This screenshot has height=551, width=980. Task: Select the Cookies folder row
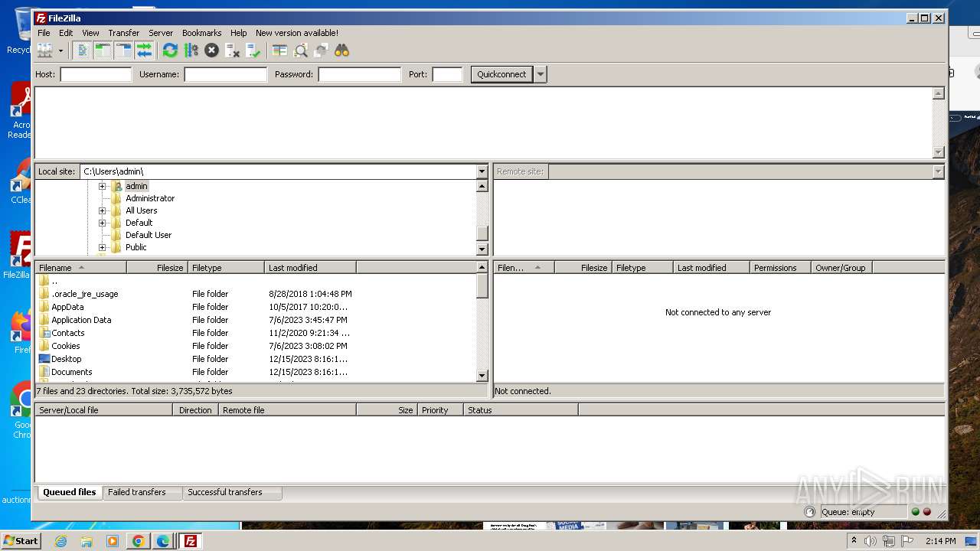(x=255, y=346)
